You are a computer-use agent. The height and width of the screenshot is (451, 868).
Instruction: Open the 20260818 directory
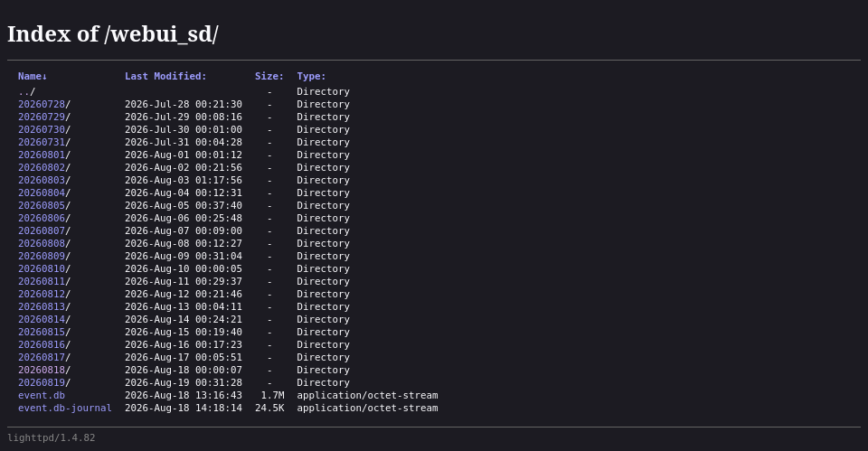[x=42, y=371]
